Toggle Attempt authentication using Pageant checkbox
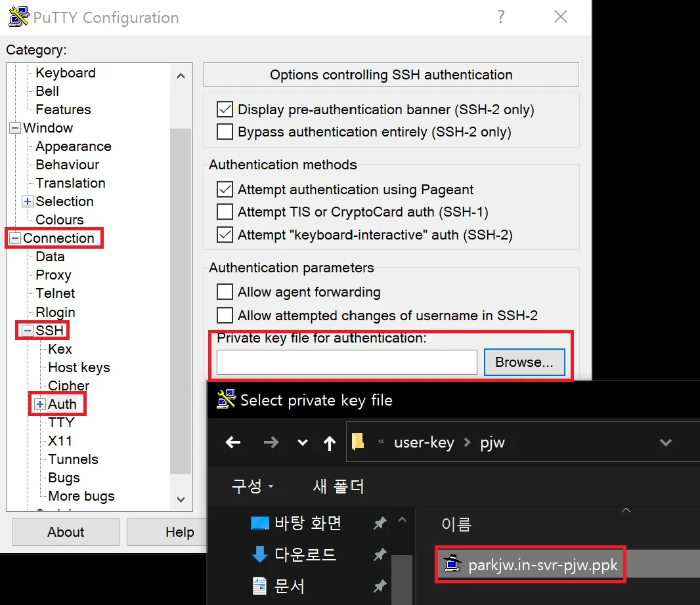 click(x=225, y=189)
